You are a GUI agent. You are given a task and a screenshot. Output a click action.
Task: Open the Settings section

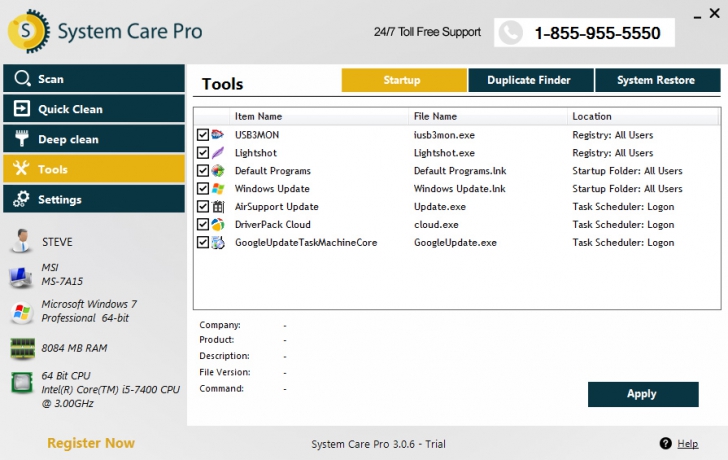[x=94, y=199]
